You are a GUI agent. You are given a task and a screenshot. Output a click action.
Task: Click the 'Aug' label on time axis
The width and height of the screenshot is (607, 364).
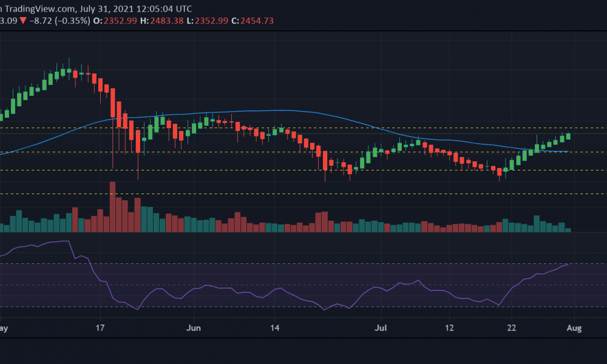(x=574, y=328)
